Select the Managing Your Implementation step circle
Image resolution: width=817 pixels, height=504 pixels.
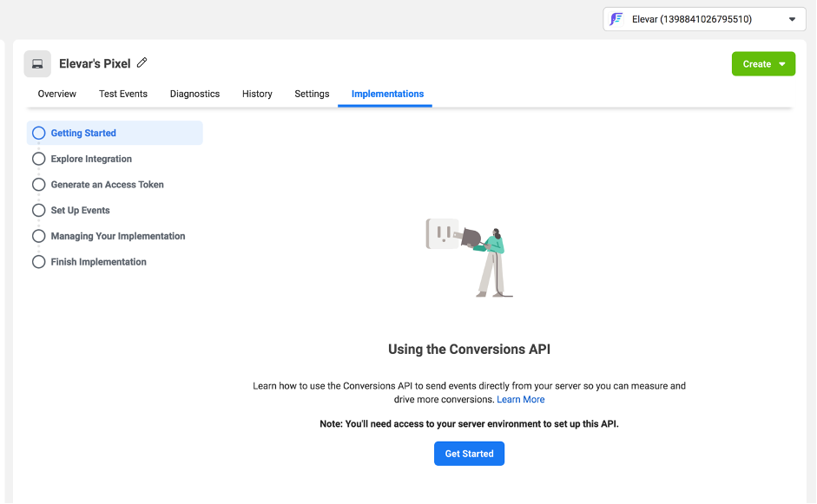(38, 236)
